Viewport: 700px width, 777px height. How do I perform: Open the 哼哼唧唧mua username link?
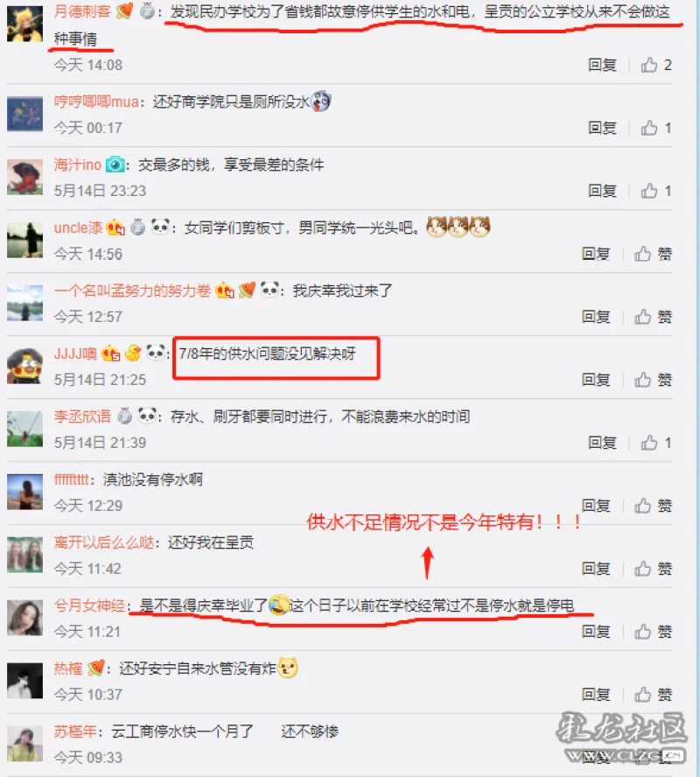[96, 102]
